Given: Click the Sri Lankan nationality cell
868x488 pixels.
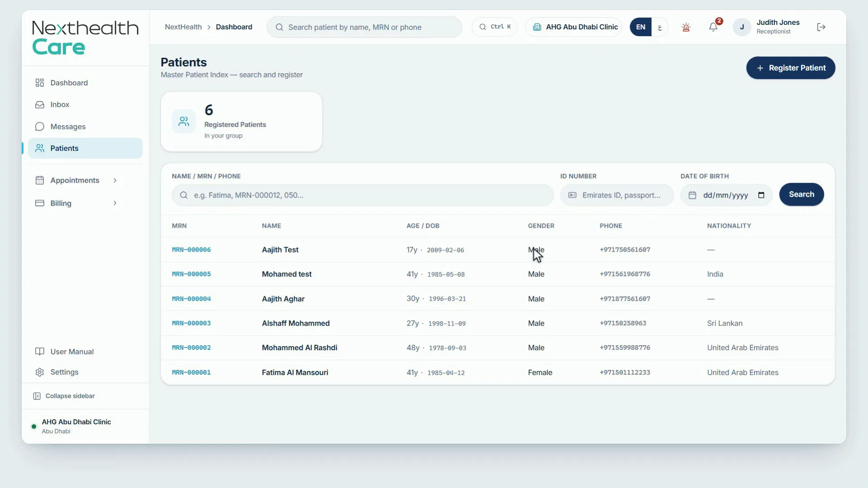Looking at the screenshot, I should click(725, 324).
